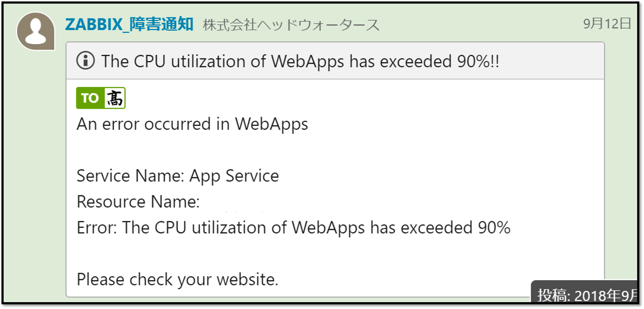Select the line An error occurred in WebApps
Screen dimensions: 644x309
click(192, 124)
